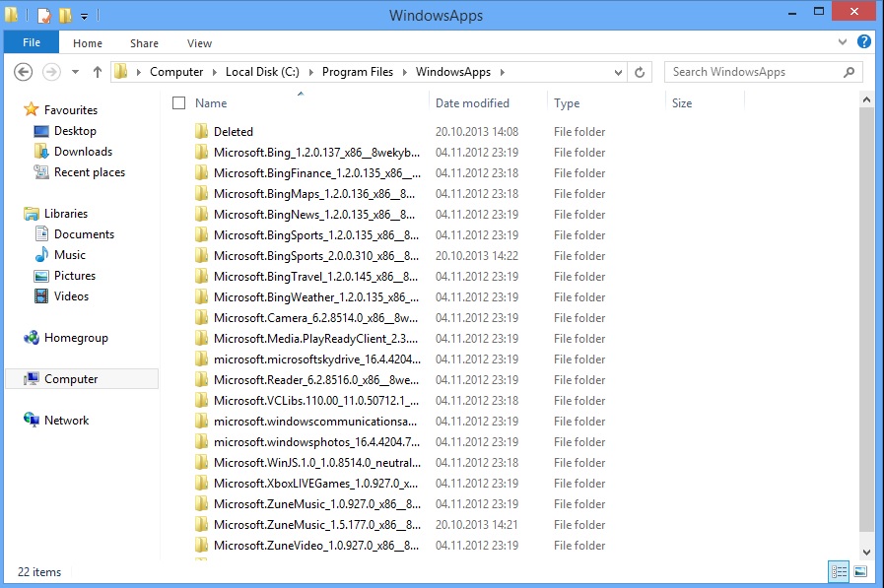Image resolution: width=884 pixels, height=588 pixels.
Task: Open the Share ribbon tab
Action: point(144,43)
